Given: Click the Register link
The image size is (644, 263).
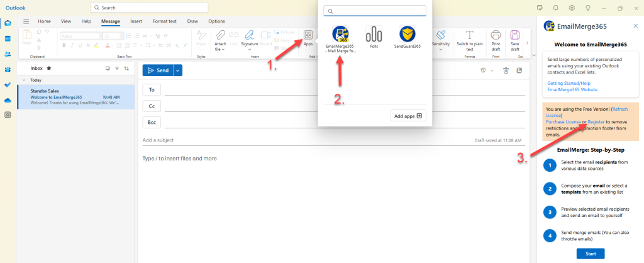Looking at the screenshot, I should (x=596, y=122).
